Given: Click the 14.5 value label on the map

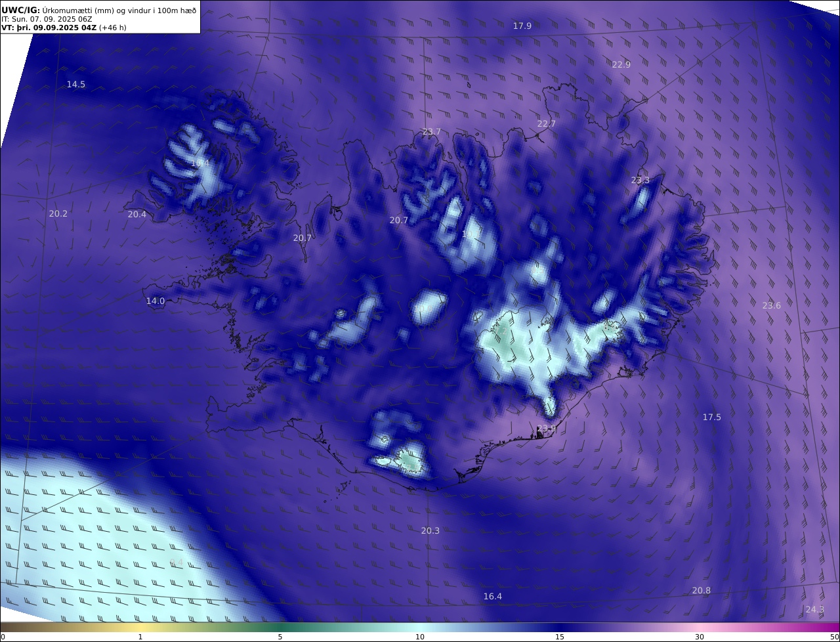Looking at the screenshot, I should tap(76, 84).
